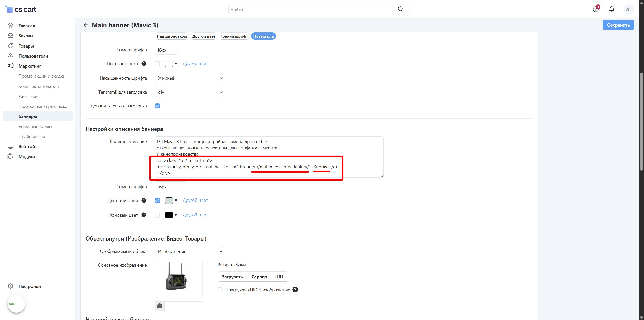
Task: Click the puzzle icon next to Модули
Action: point(10,156)
